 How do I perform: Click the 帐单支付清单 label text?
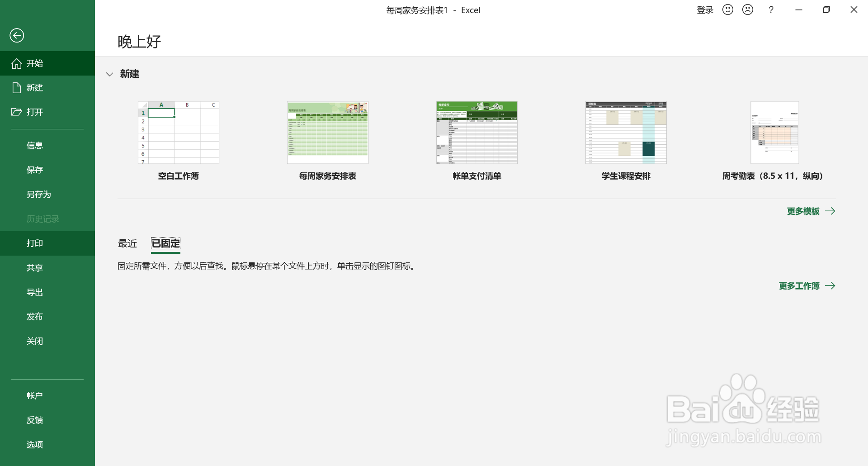pyautogui.click(x=477, y=176)
